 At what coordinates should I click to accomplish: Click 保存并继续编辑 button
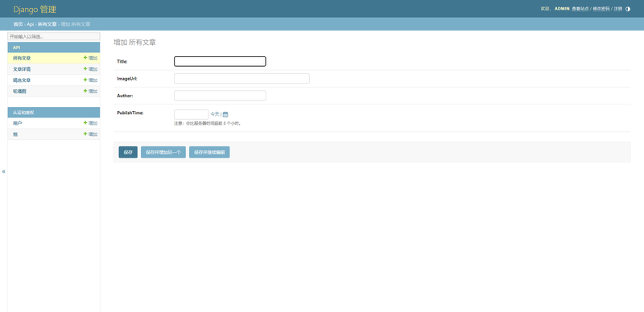pyautogui.click(x=209, y=152)
